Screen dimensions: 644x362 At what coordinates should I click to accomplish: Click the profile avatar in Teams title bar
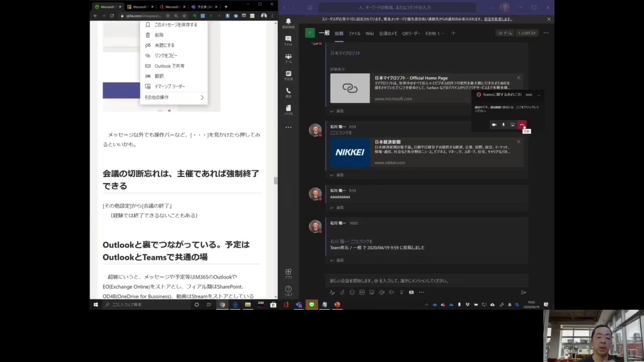tap(505, 8)
